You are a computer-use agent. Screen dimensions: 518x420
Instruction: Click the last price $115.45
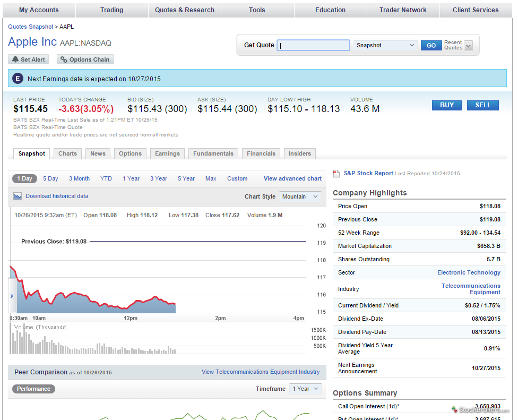(30, 109)
